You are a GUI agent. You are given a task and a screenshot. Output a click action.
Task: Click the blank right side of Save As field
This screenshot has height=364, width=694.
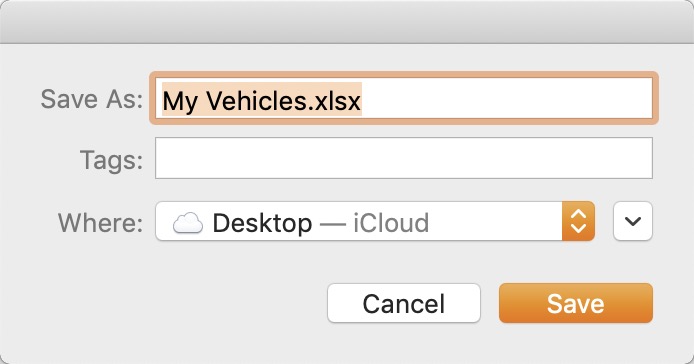pos(507,98)
